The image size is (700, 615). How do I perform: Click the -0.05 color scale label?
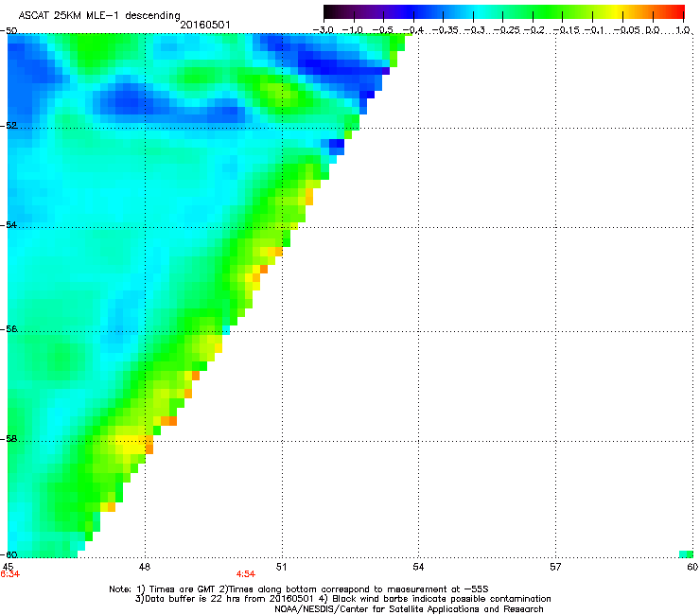tap(627, 30)
